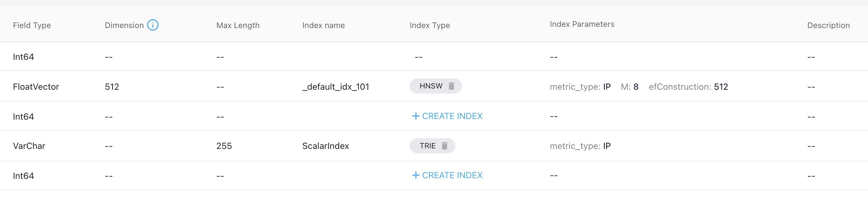Viewport: 868px width, 200px height.
Task: Delete the HNSW index via trash icon
Action: 451,86
